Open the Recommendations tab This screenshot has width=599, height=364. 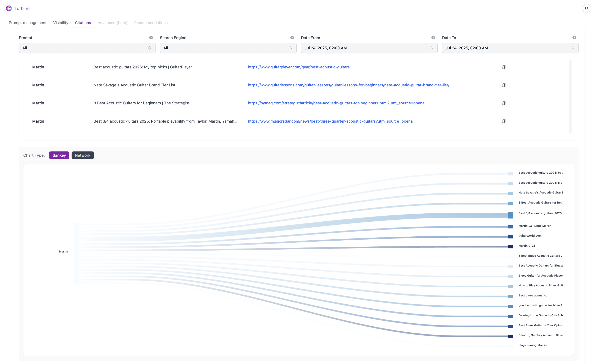point(151,23)
